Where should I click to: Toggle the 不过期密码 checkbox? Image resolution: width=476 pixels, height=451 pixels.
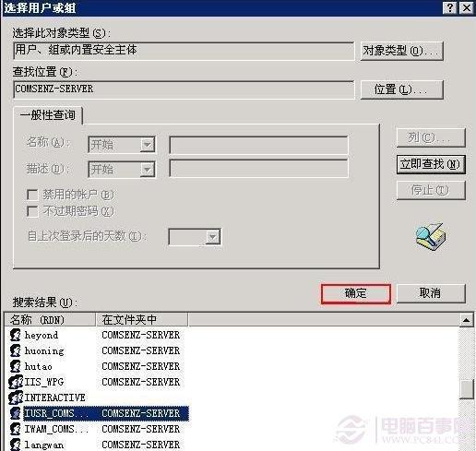(x=32, y=211)
